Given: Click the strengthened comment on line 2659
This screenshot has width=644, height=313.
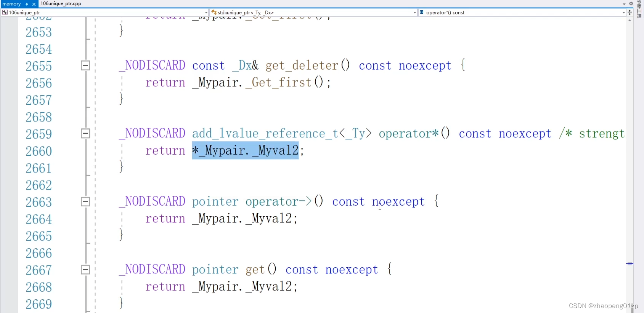Looking at the screenshot, I should coord(593,134).
